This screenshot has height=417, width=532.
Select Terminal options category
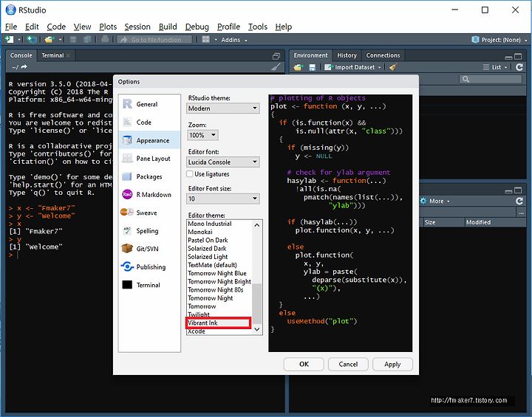149,285
